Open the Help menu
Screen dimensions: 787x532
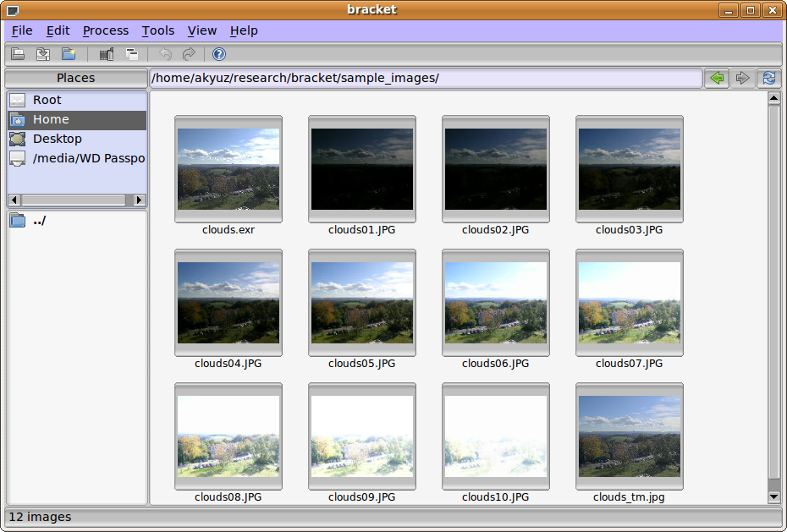(x=244, y=30)
